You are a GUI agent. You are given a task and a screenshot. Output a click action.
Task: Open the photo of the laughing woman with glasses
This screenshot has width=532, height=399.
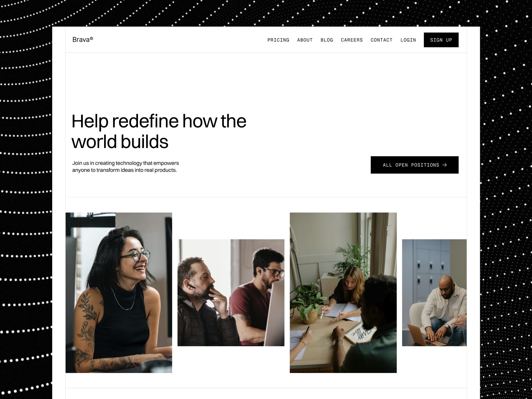tap(119, 293)
